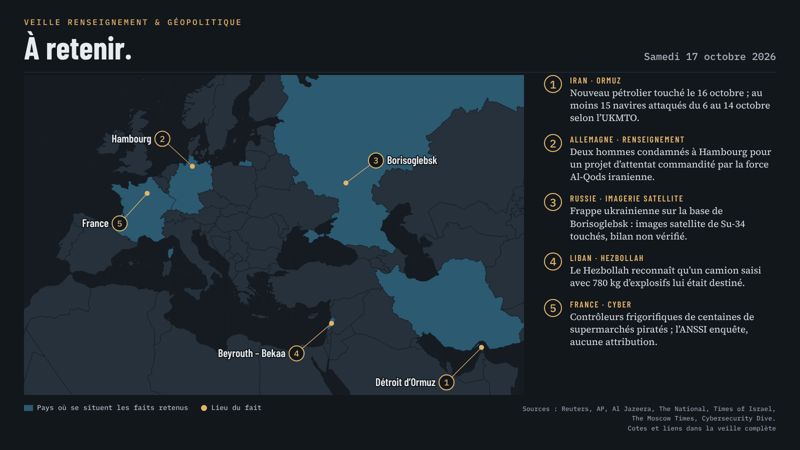The width and height of the screenshot is (800, 450).
Task: Click the blue country legend swatch
Action: (29, 408)
